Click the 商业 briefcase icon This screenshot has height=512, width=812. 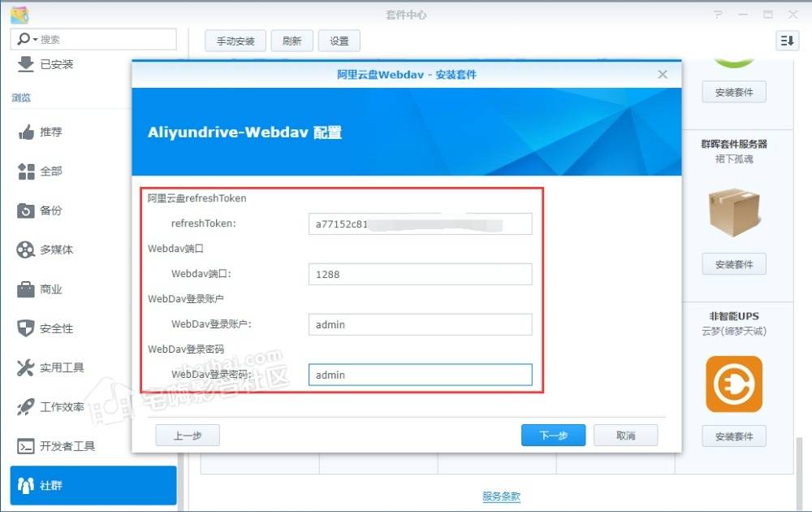click(x=25, y=289)
